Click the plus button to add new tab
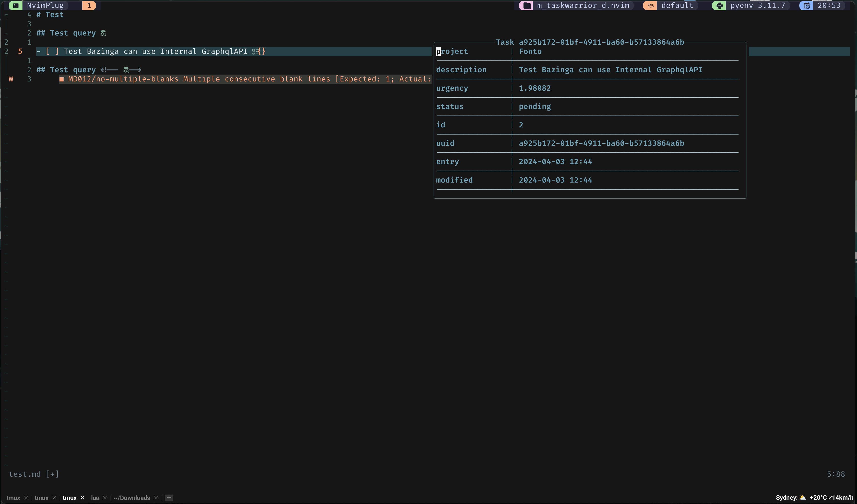This screenshot has width=857, height=504. (169, 498)
